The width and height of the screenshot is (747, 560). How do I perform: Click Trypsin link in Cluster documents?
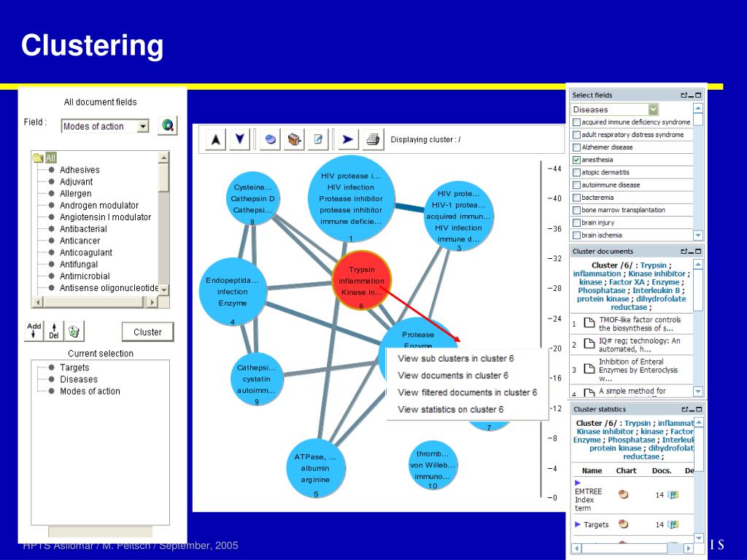pos(653,265)
